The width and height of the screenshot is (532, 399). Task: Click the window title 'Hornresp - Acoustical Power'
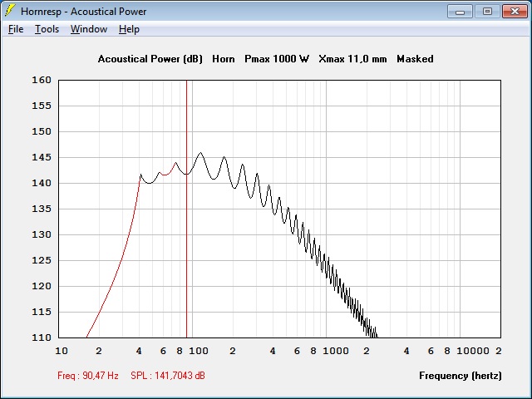83,12
